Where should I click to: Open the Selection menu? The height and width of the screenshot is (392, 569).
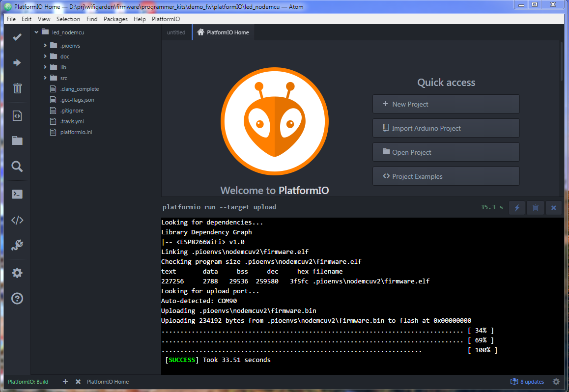[68, 19]
